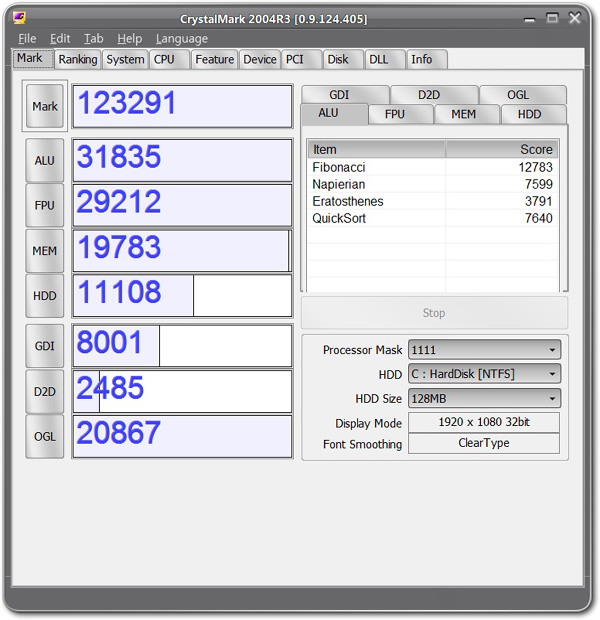The height and width of the screenshot is (620, 600).
Task: Switch to the Device tab
Action: coord(259,59)
